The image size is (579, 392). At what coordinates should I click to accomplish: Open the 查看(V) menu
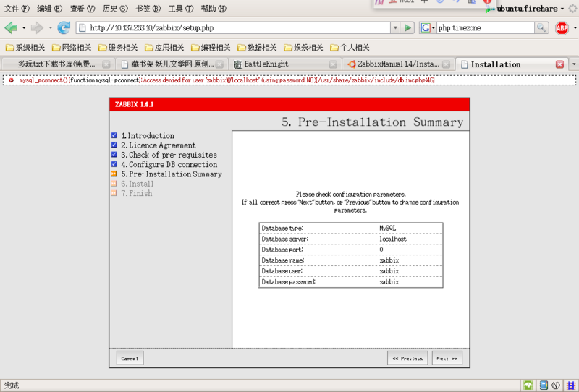[83, 9]
